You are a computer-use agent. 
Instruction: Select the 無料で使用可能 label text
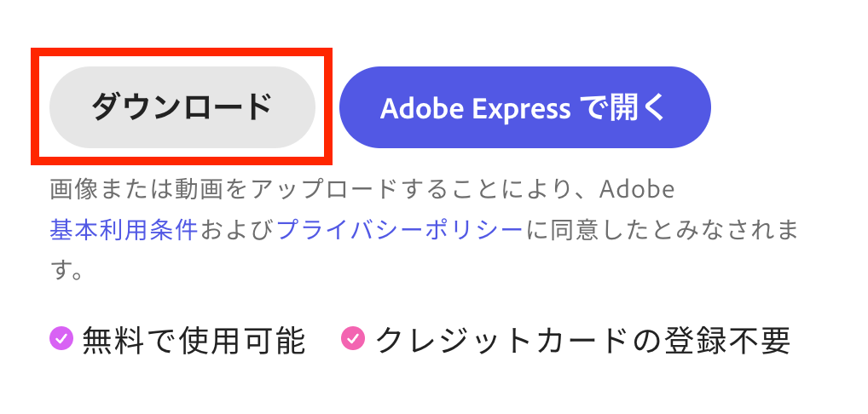194,341
